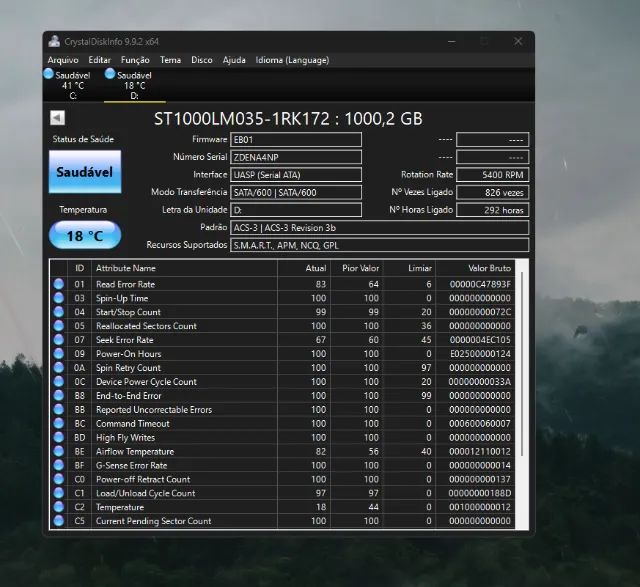The image size is (640, 587).
Task: Click the Letra da Unidade field
Action: pos(296,210)
